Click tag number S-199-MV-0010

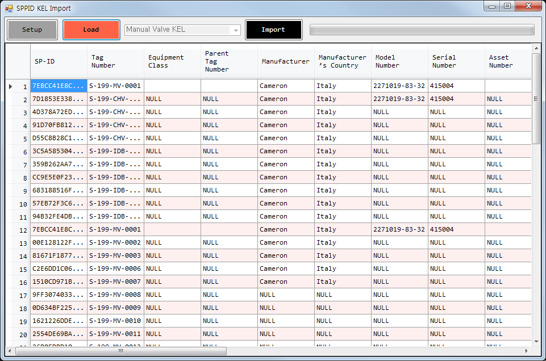pos(116,321)
